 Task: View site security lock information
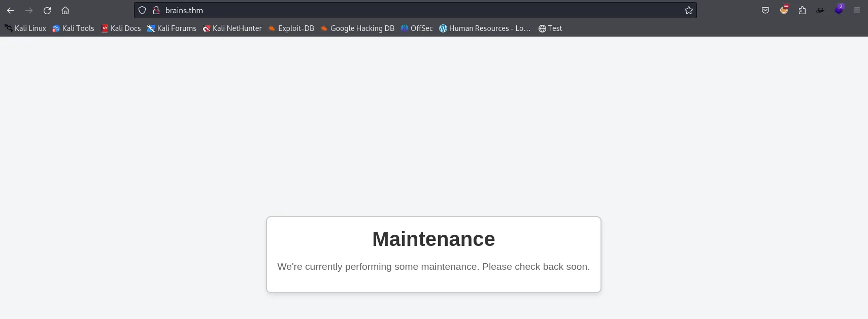[156, 10]
